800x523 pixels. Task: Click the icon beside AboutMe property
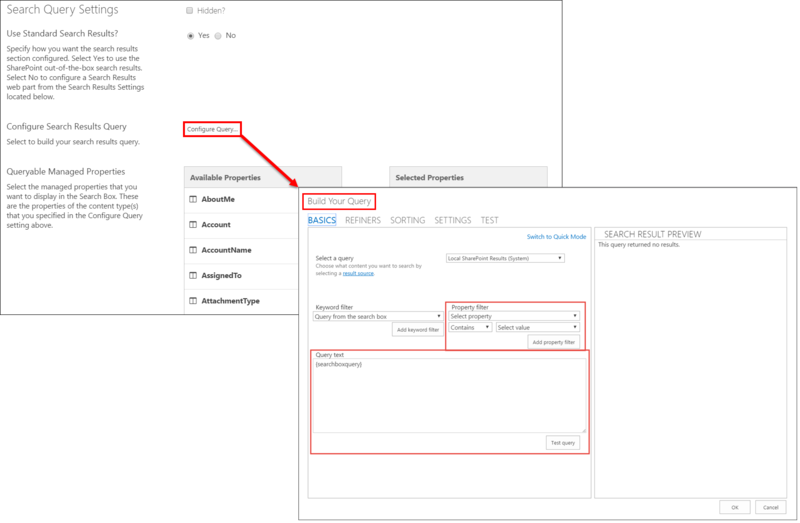(x=193, y=200)
